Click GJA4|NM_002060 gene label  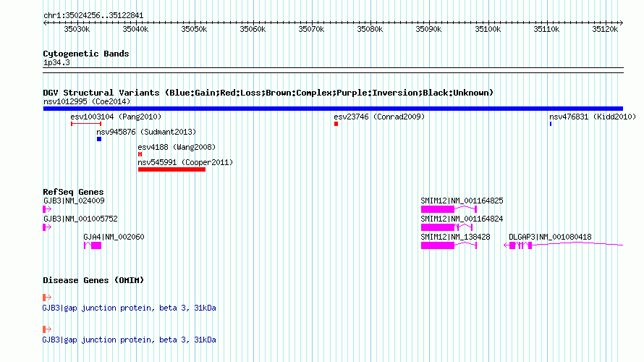tap(114, 237)
